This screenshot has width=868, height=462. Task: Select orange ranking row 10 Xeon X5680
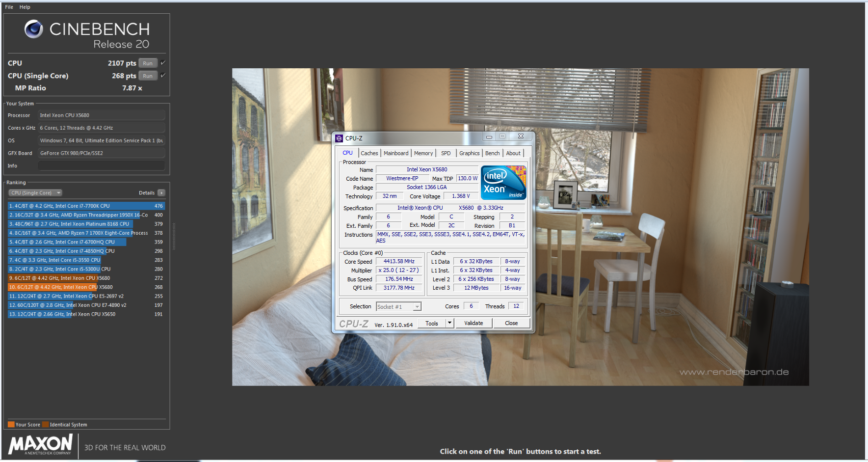coord(86,287)
